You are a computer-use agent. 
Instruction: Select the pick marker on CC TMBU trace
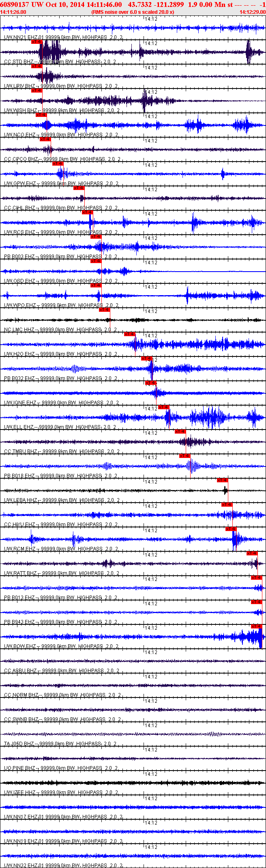click(180, 432)
